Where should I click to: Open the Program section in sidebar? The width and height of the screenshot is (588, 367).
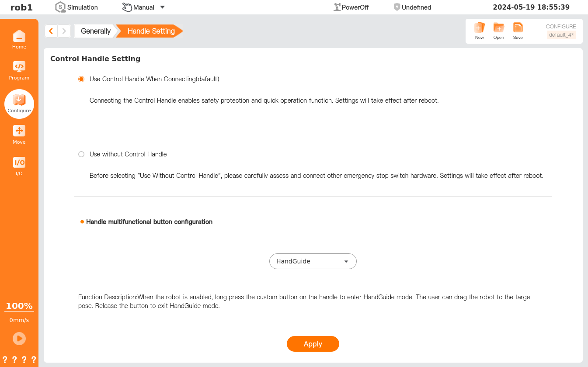(x=19, y=70)
